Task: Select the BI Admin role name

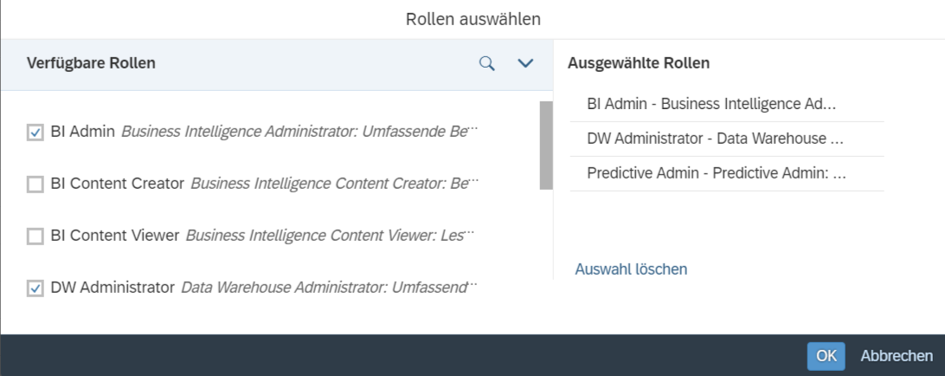Action: click(x=83, y=131)
